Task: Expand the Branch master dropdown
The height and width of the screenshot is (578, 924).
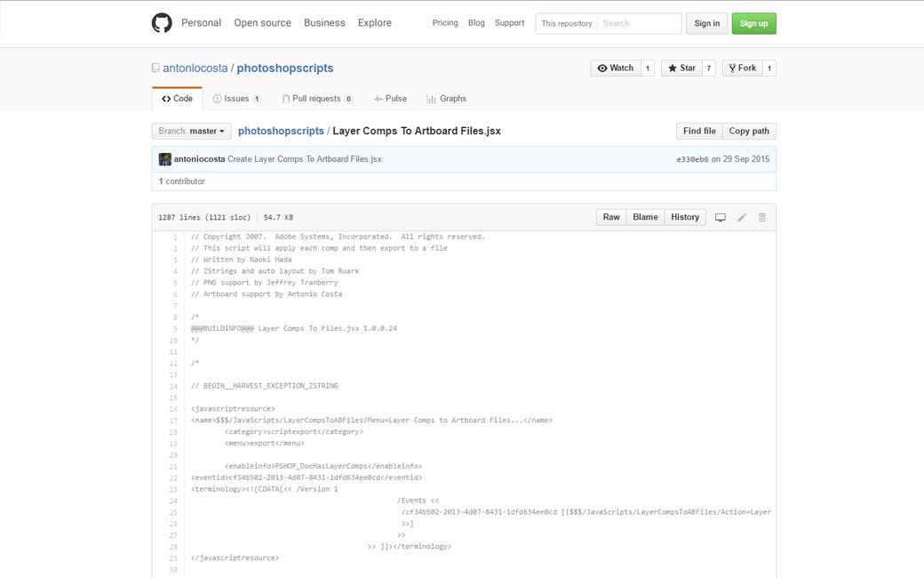Action: (191, 131)
